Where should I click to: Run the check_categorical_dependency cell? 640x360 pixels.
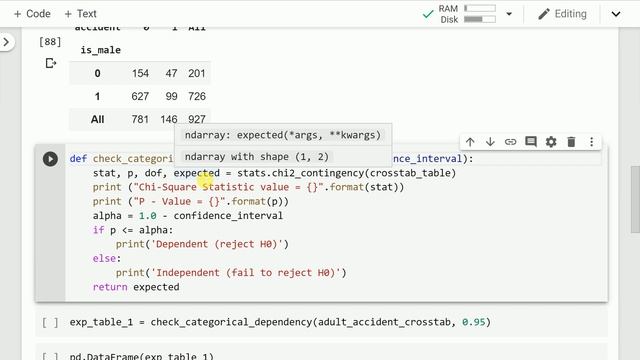pos(50,159)
